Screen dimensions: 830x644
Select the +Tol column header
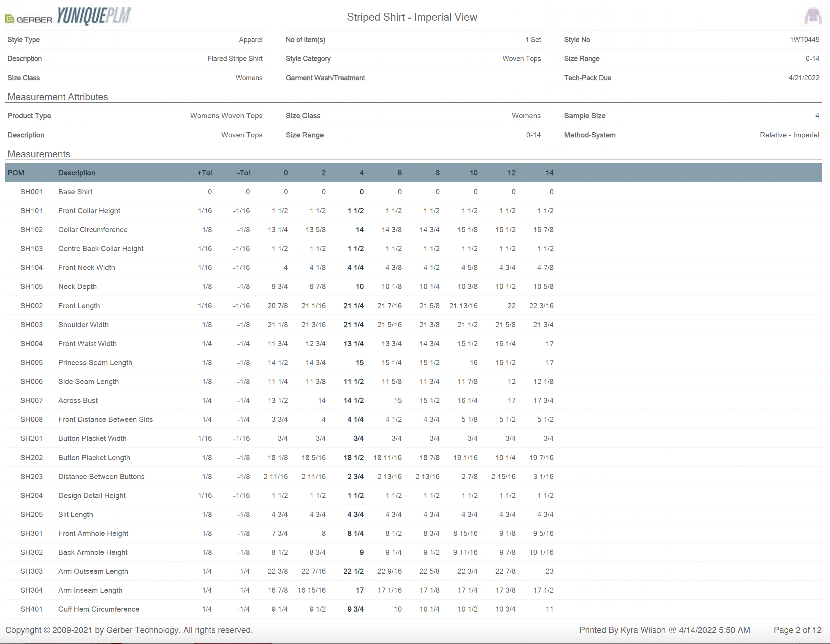point(204,173)
